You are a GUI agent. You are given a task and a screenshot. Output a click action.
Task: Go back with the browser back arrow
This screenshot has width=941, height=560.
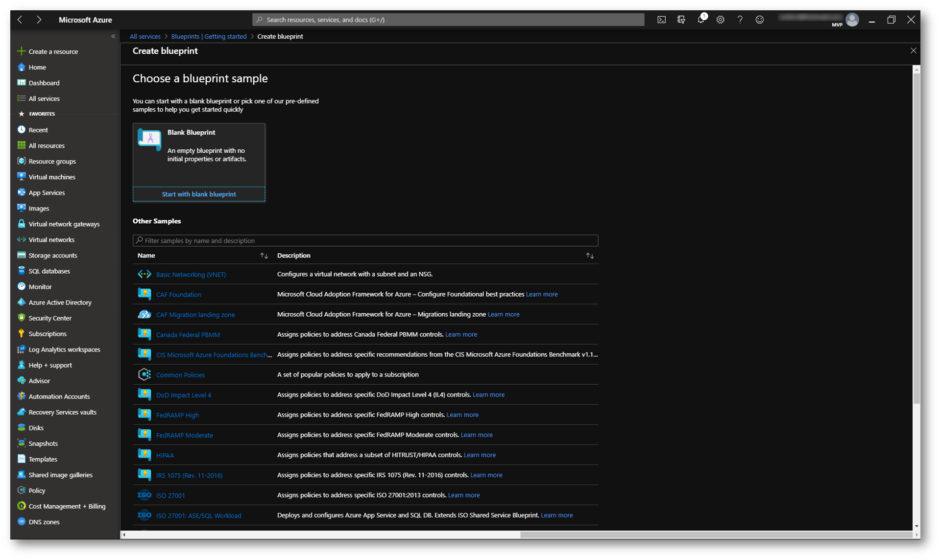(x=20, y=20)
